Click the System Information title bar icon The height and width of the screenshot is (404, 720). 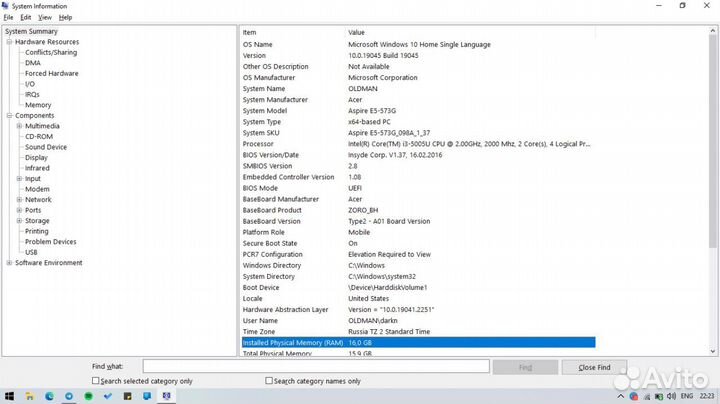[x=5, y=6]
